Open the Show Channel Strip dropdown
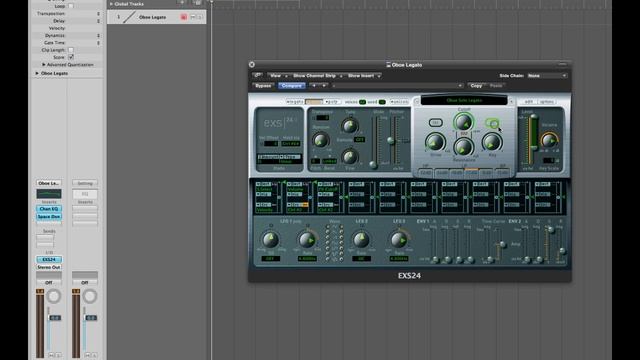This screenshot has height=360, width=640. click(x=317, y=76)
